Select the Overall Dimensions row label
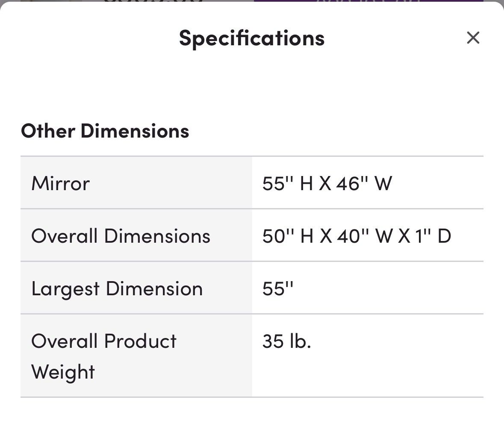 pos(121,236)
